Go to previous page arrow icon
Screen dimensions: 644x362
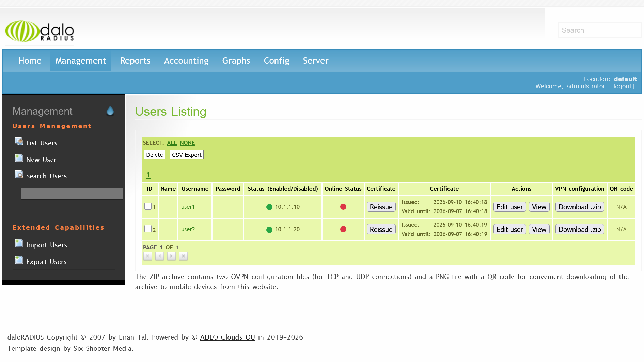coord(159,256)
